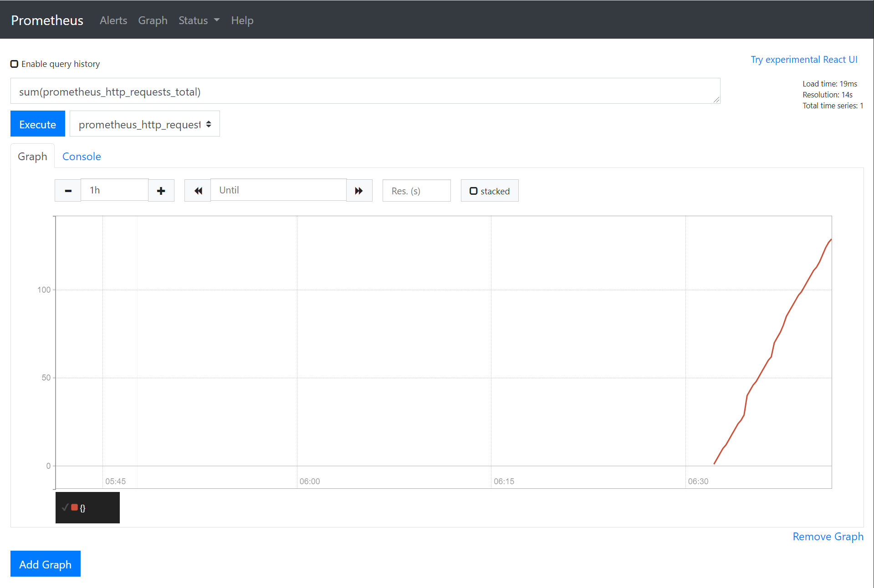This screenshot has height=588, width=874.
Task: Open the Help page
Action: click(x=242, y=20)
